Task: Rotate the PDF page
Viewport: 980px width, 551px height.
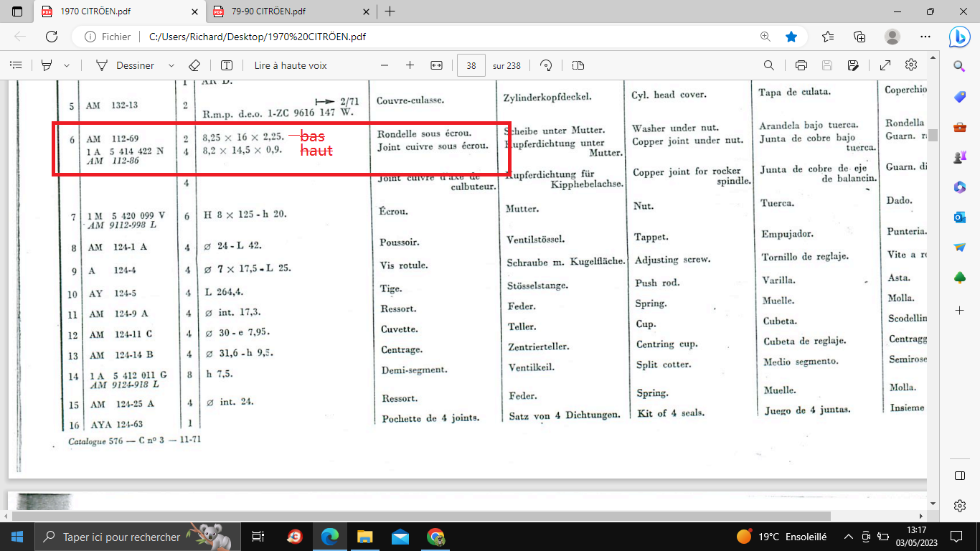Action: tap(546, 65)
